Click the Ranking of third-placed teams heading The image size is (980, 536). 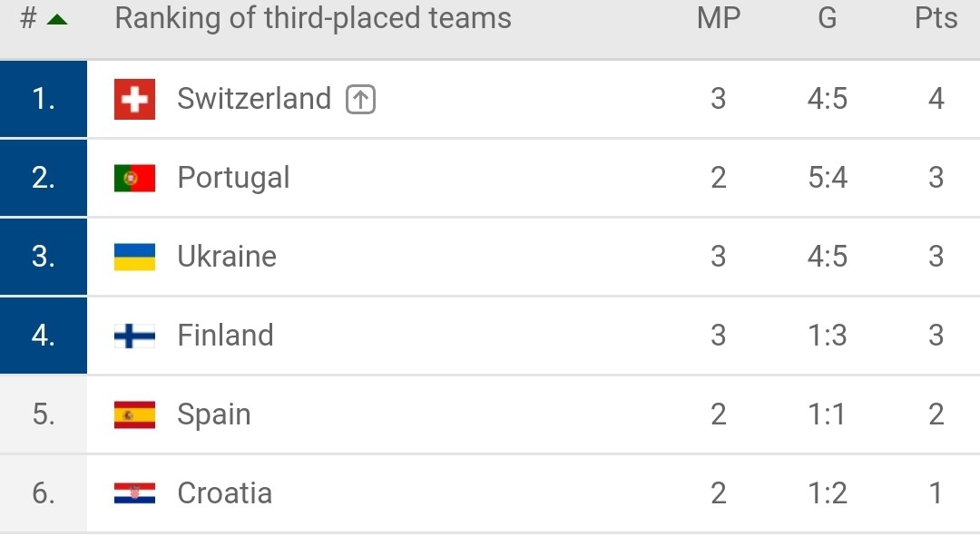[x=312, y=18]
